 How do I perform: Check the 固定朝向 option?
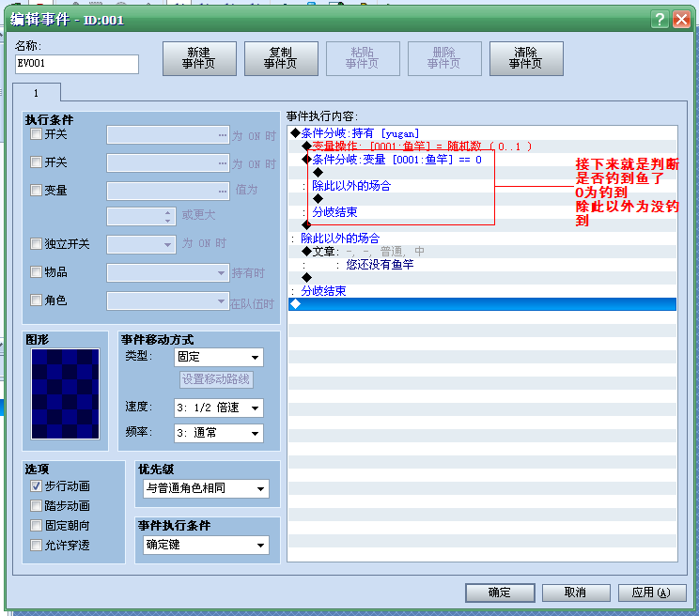(36, 525)
